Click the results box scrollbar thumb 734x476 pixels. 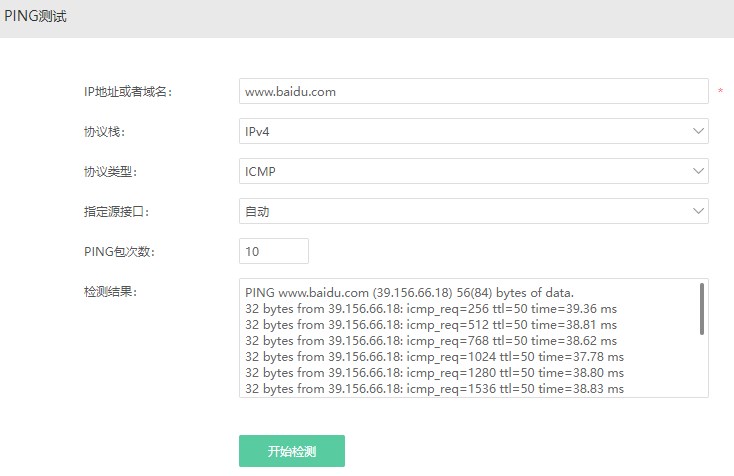702,309
